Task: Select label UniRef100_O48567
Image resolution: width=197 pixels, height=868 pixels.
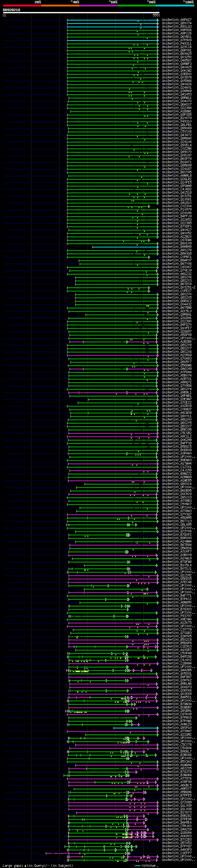Action: (x=177, y=60)
